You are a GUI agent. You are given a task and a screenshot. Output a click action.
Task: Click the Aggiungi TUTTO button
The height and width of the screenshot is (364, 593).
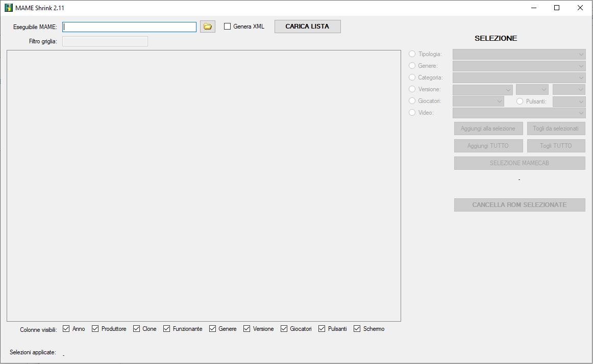pos(488,146)
